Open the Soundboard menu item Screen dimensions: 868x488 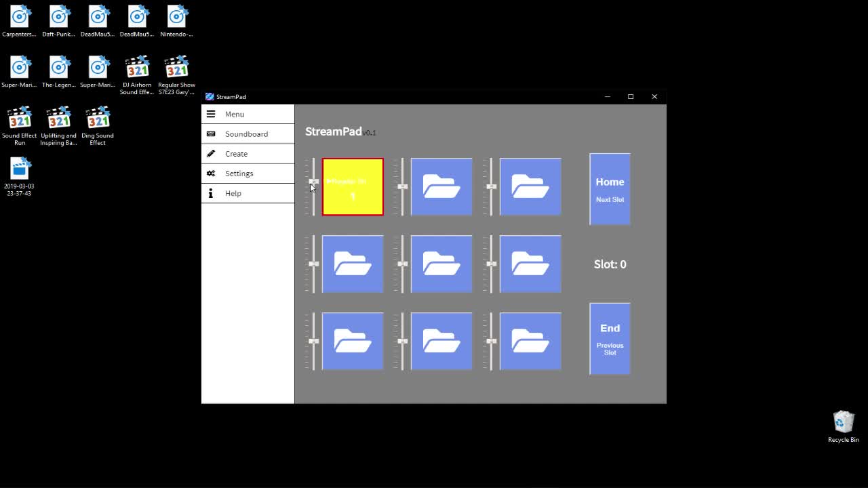[246, 134]
